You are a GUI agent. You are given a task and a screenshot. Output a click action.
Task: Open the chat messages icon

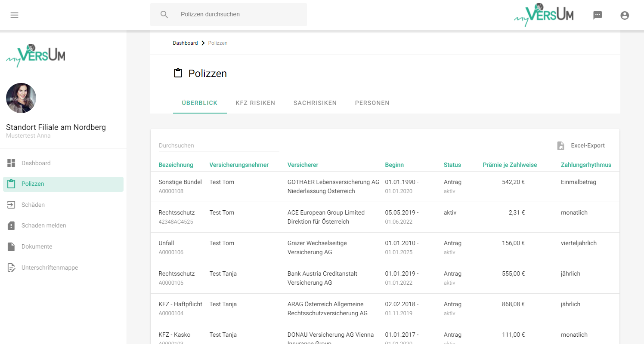tap(598, 15)
